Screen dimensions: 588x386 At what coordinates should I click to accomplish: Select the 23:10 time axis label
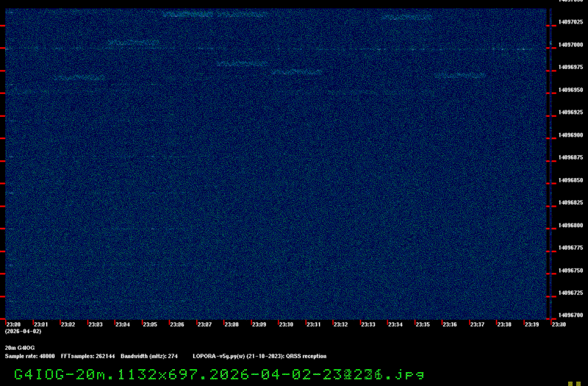pyautogui.click(x=286, y=324)
